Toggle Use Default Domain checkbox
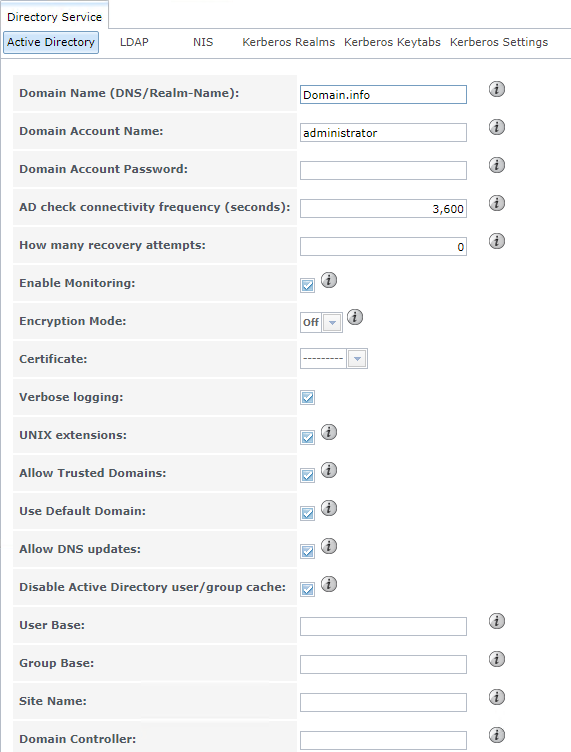The image size is (571, 752). (x=308, y=513)
